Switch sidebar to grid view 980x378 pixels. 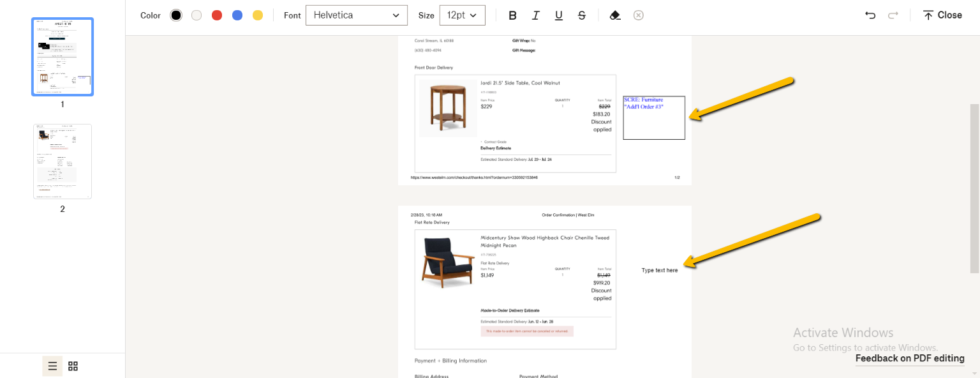[73, 366]
